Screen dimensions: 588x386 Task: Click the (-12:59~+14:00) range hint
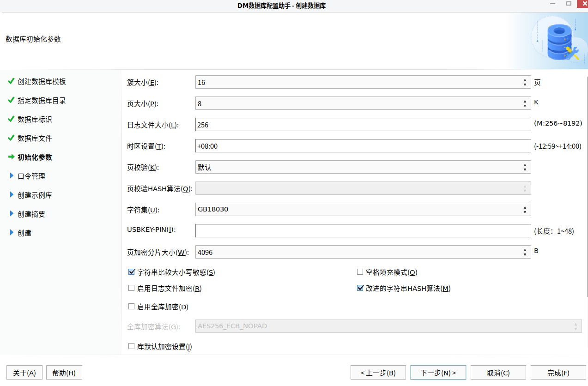tap(558, 146)
